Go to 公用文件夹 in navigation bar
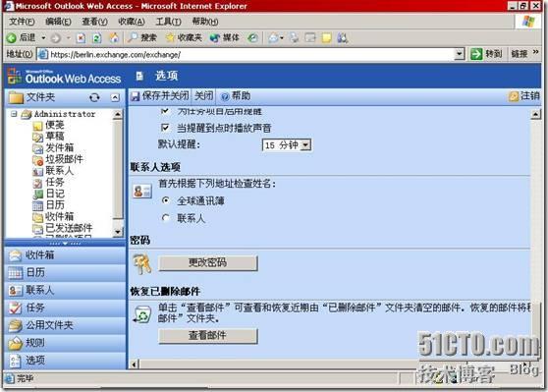Screen dimensions: 548x392 (66, 325)
